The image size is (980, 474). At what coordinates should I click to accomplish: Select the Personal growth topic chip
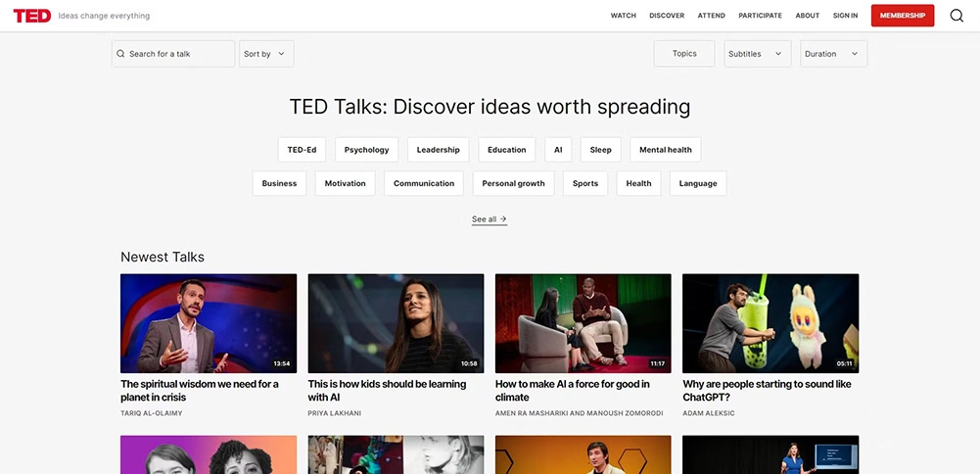pos(513,183)
